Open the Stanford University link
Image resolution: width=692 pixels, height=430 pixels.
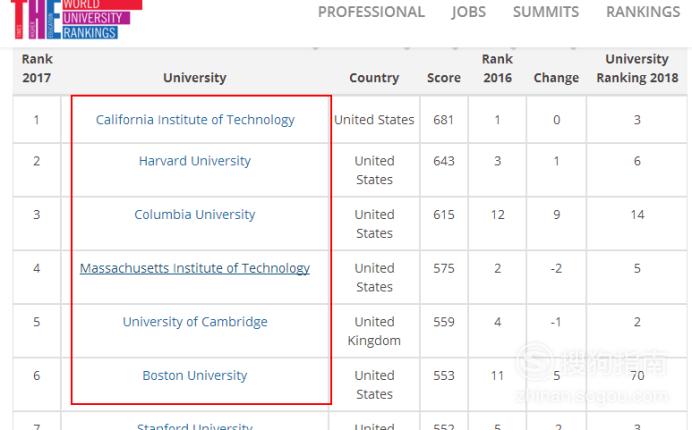tap(195, 426)
